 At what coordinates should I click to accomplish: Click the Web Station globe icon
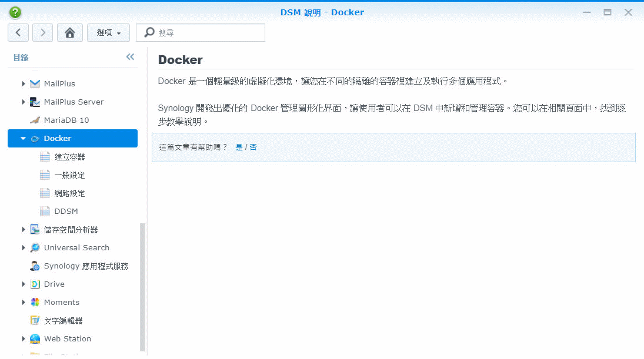[35, 338]
